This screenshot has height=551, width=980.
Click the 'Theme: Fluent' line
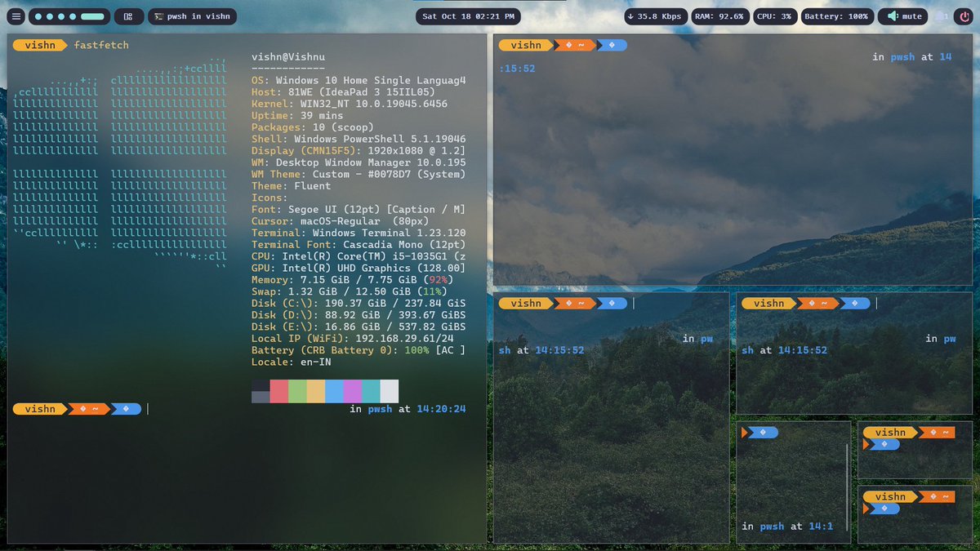click(x=292, y=186)
